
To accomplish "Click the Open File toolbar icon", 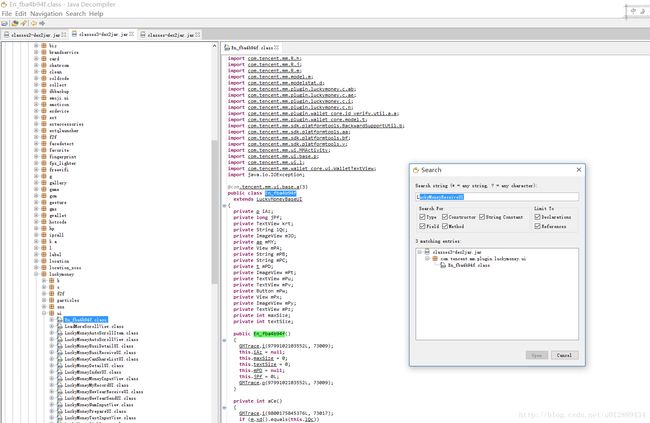I will pyautogui.click(x=5, y=24).
